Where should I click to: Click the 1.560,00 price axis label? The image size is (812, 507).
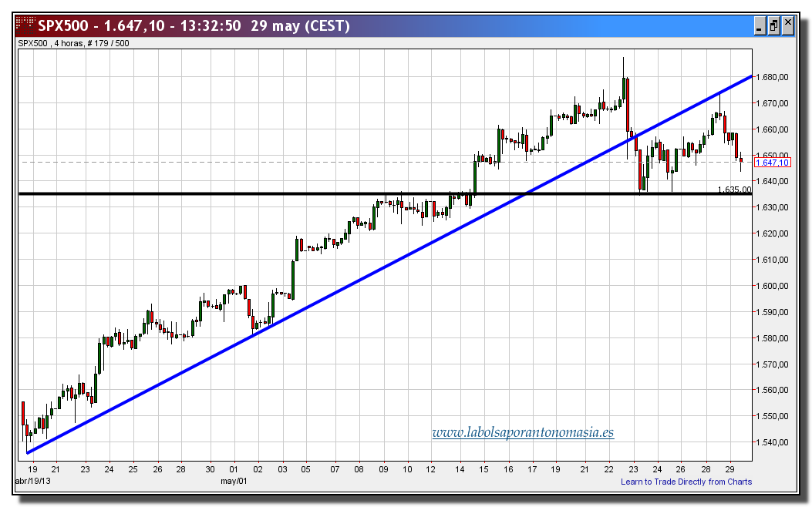(772, 390)
